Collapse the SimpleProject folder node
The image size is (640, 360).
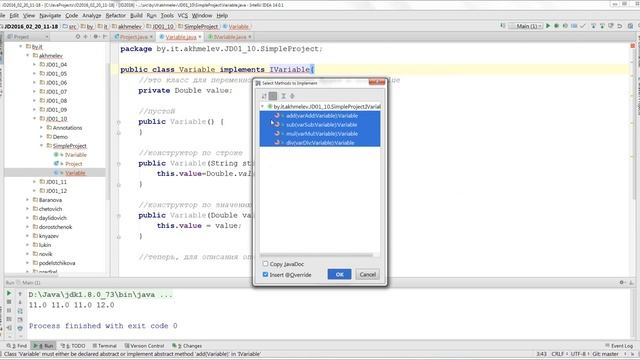tap(41, 145)
